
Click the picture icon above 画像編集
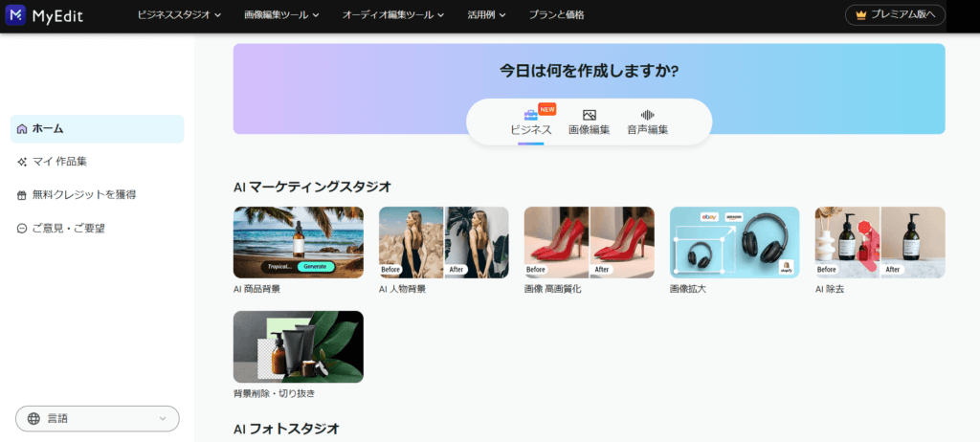point(590,115)
